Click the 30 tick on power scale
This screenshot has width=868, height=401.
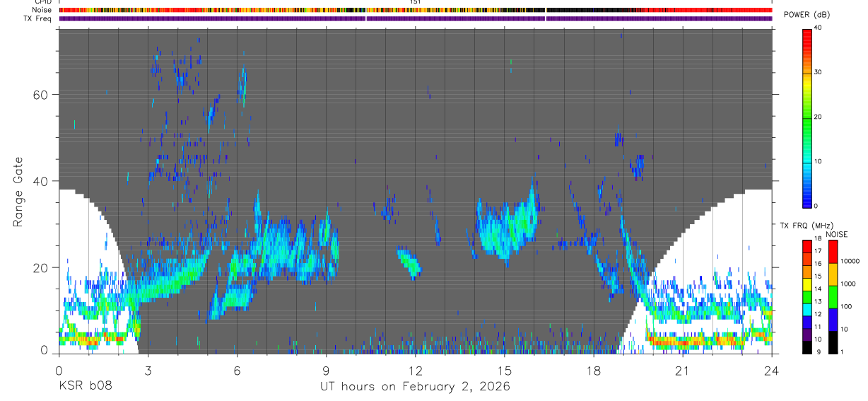click(818, 73)
